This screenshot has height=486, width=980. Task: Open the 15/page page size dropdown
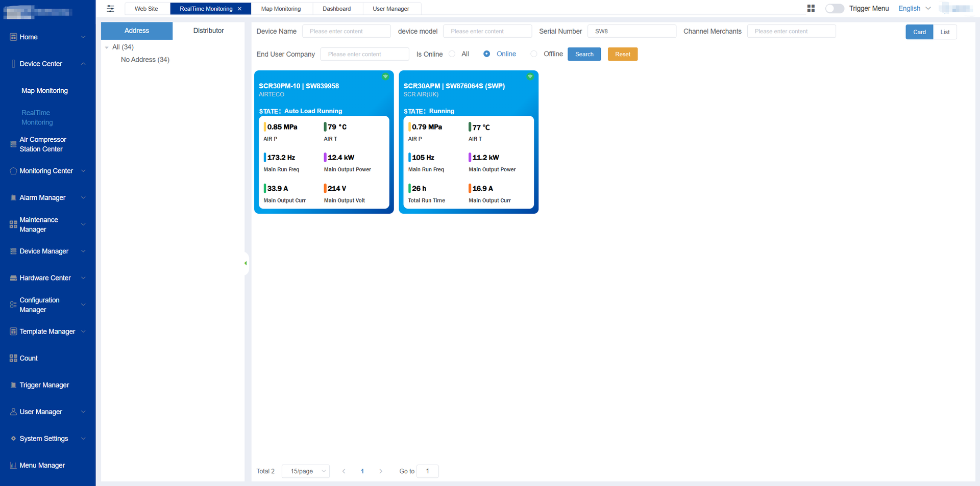[305, 471]
